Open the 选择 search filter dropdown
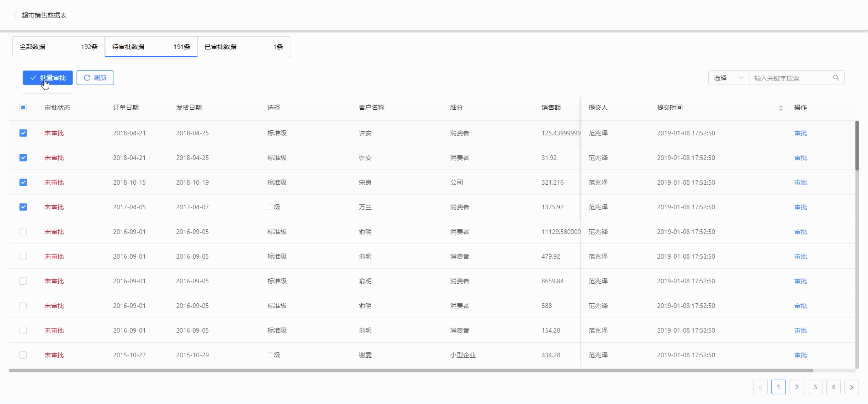The width and height of the screenshot is (868, 404). pyautogui.click(x=728, y=78)
